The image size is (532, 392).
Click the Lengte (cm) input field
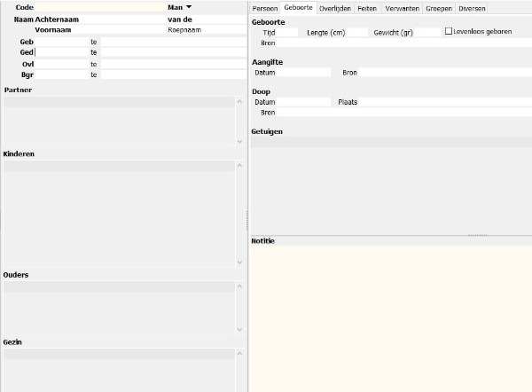[x=356, y=32]
